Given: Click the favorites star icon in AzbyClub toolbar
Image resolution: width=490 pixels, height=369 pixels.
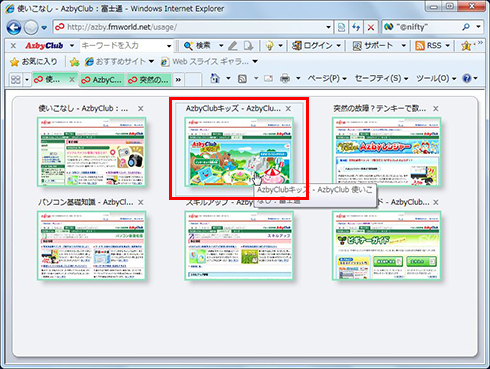Looking at the screenshot, I should pyautogui.click(x=466, y=46).
